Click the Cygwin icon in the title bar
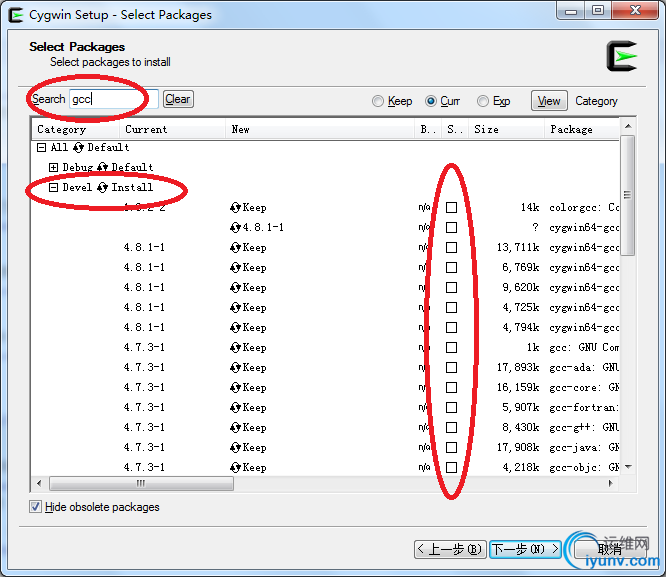This screenshot has width=666, height=577. pos(16,15)
